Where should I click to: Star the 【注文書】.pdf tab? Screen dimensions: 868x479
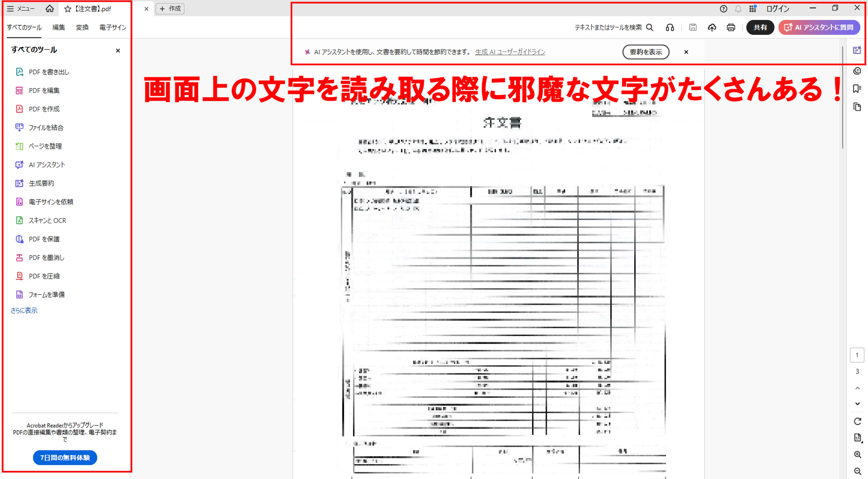pyautogui.click(x=68, y=9)
